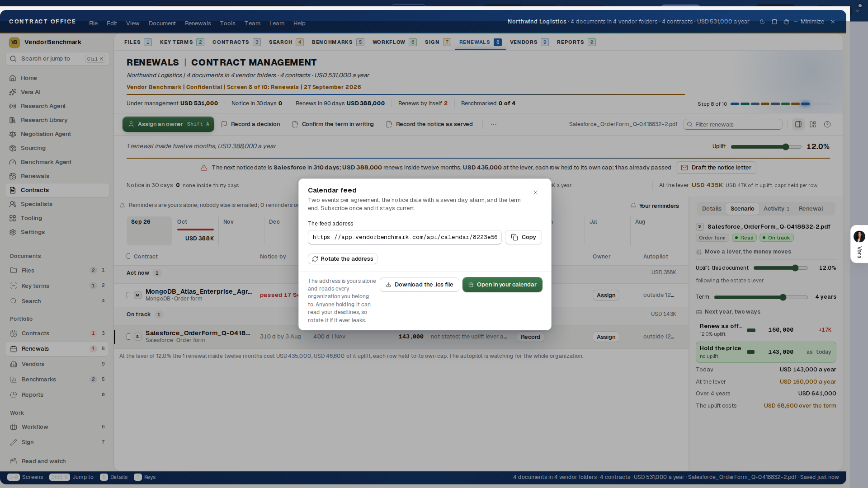This screenshot has height=488, width=868.
Task: Toggle dark mode moon icon
Action: [x=762, y=22]
